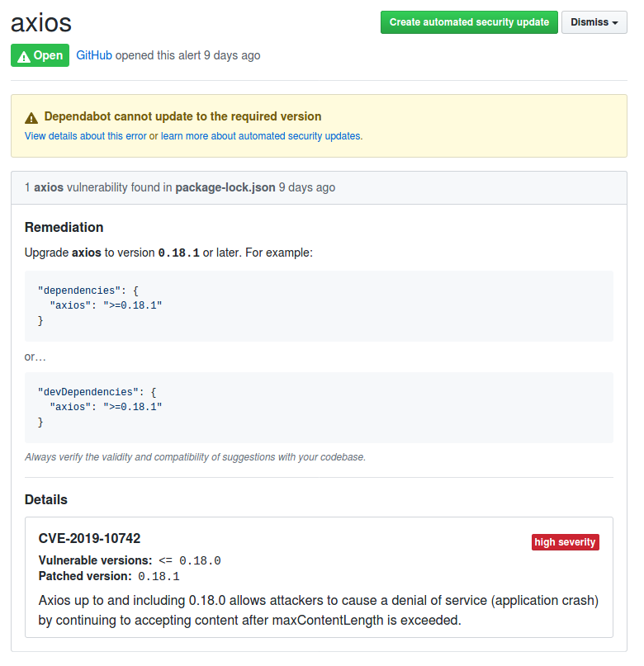
Task: Follow learn more about automated security updates
Action: 260,136
